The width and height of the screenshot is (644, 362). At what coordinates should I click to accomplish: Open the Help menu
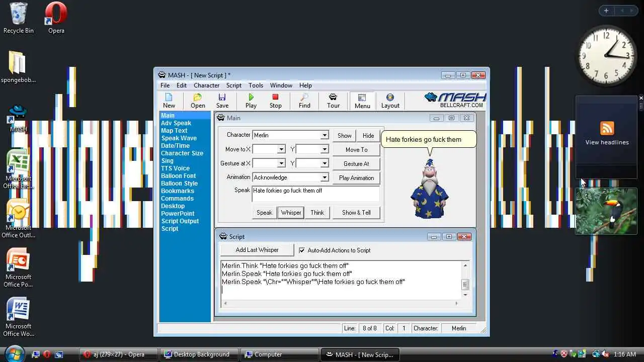click(x=305, y=85)
